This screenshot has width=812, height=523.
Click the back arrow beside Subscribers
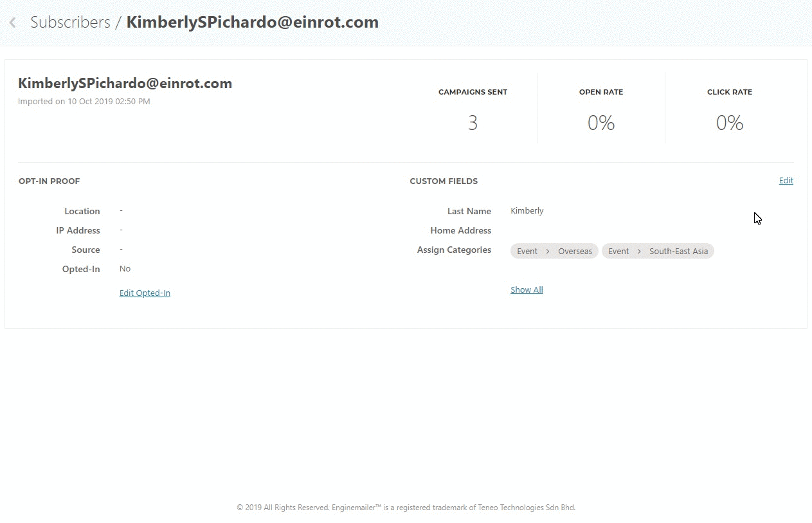point(12,23)
